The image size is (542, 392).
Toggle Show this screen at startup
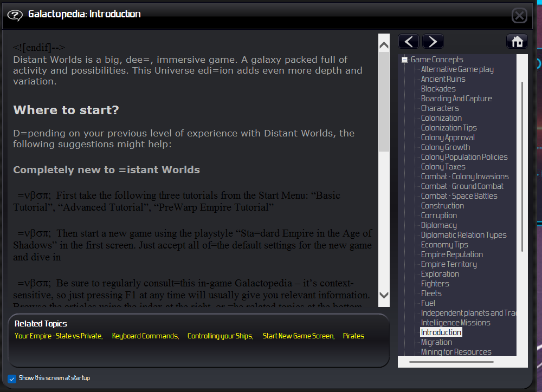[x=12, y=378]
